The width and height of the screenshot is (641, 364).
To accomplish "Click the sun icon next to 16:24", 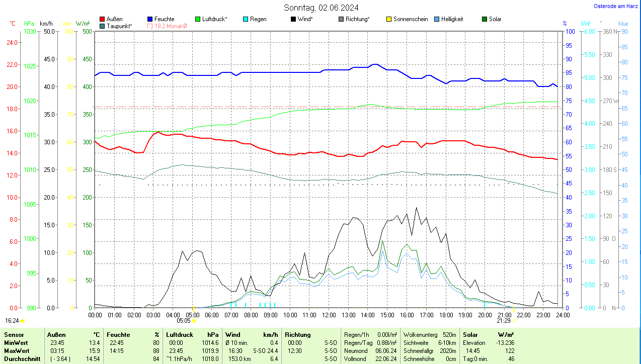I will (23, 320).
